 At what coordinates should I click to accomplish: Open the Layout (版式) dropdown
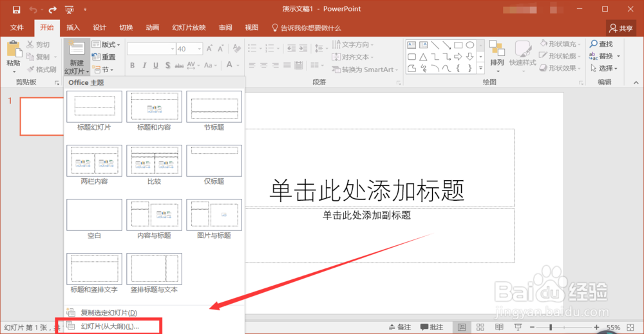click(106, 44)
